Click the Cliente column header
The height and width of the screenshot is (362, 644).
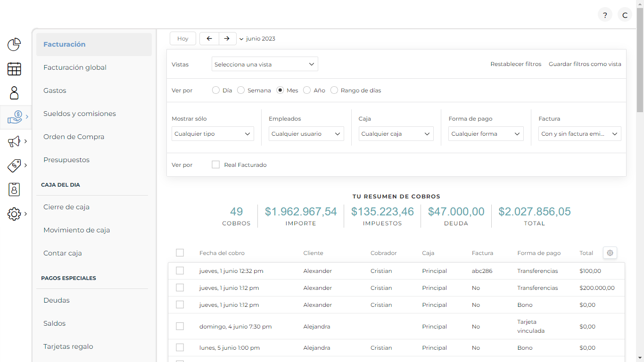(314, 253)
